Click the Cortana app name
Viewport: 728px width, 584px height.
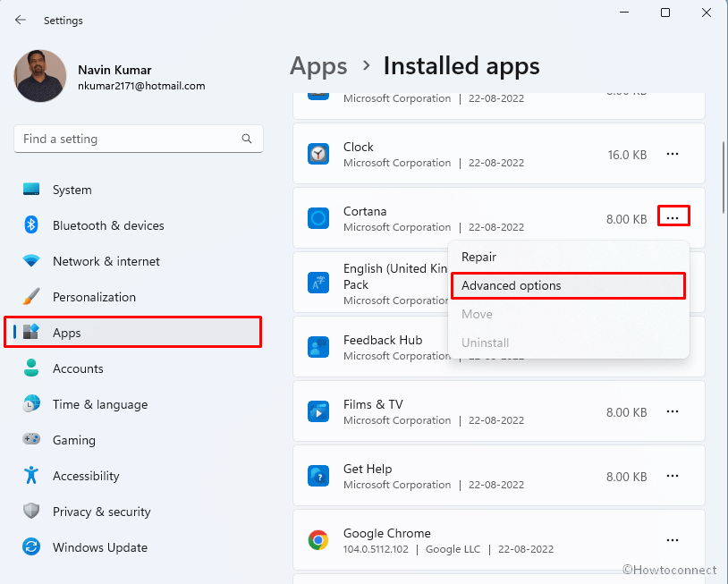365,211
